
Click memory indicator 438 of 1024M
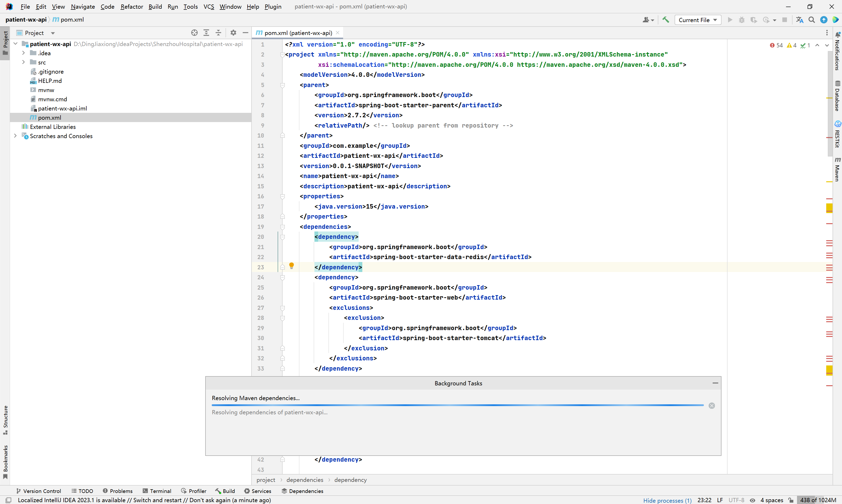click(818, 500)
